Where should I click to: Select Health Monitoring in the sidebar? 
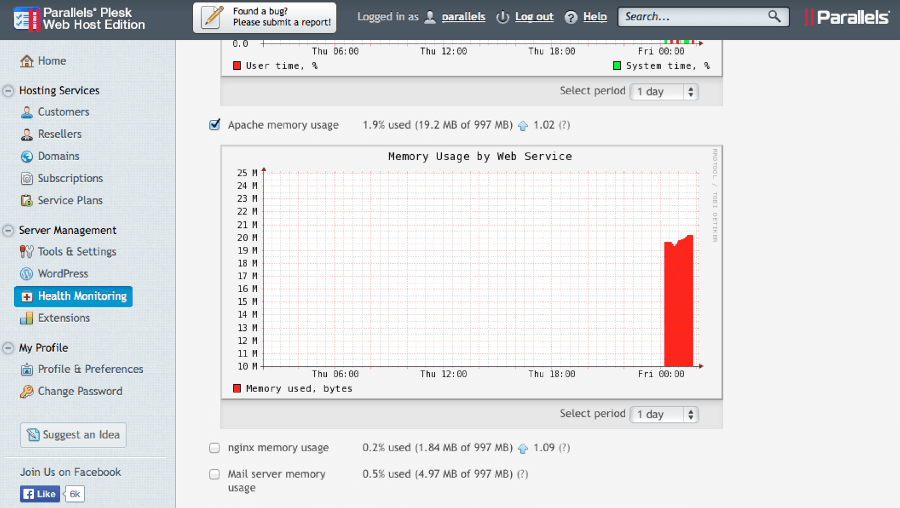click(73, 296)
